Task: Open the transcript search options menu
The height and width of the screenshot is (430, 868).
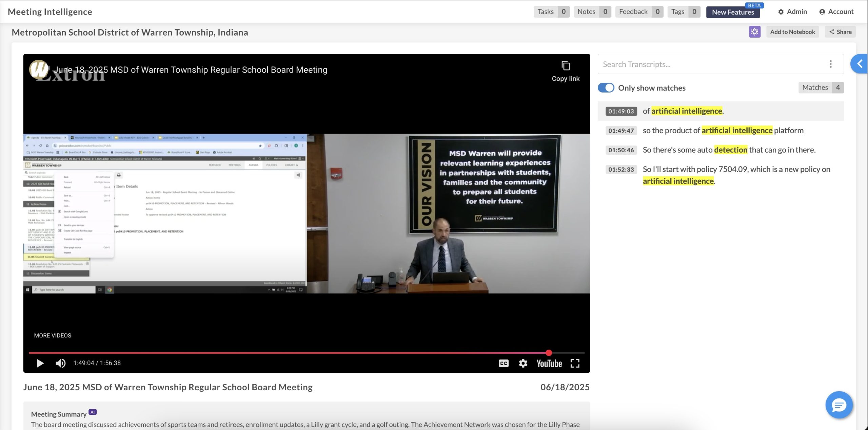Action: pyautogui.click(x=830, y=64)
